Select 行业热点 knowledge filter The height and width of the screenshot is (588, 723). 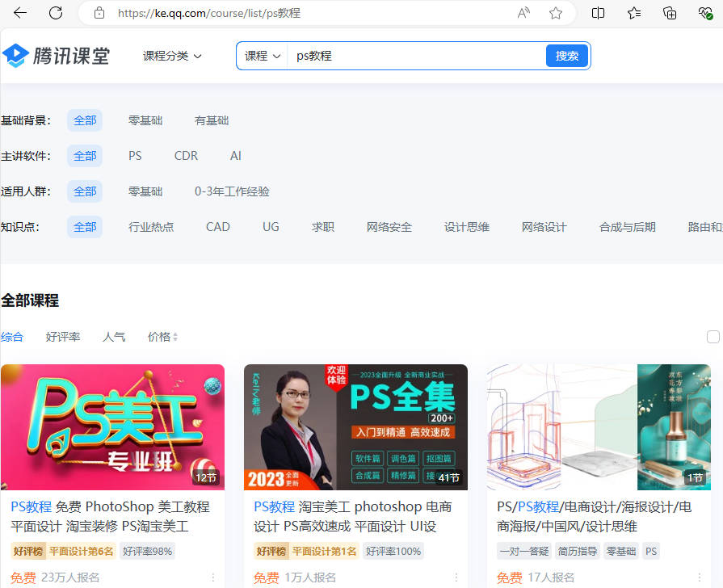point(151,227)
